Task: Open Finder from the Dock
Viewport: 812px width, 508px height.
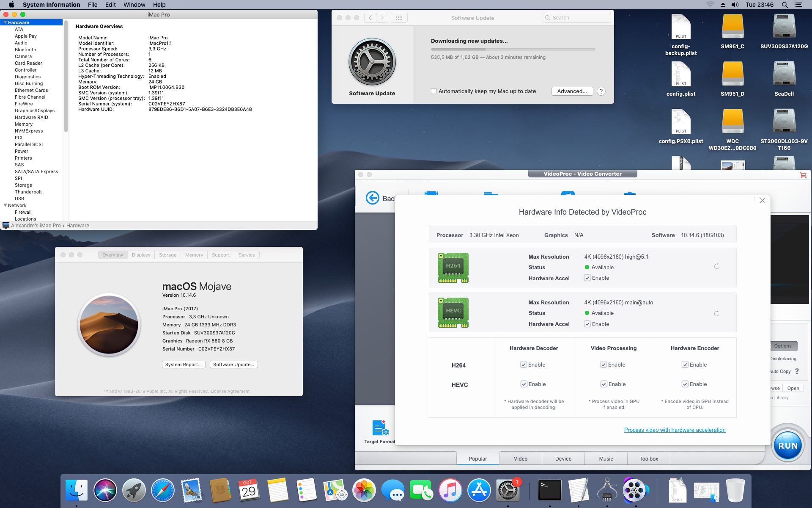Action: pos(77,490)
